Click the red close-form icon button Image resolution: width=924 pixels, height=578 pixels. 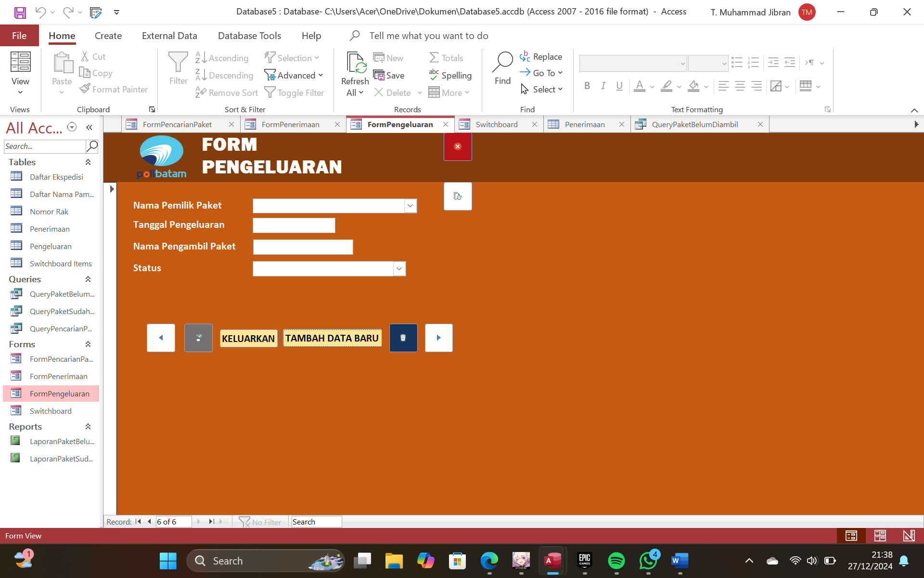tap(458, 146)
